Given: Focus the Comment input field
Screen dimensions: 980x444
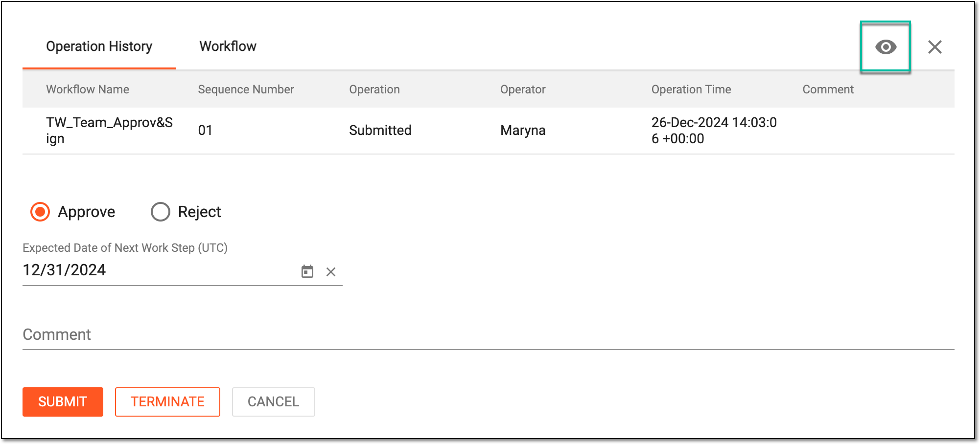Looking at the screenshot, I should pyautogui.click(x=488, y=334).
